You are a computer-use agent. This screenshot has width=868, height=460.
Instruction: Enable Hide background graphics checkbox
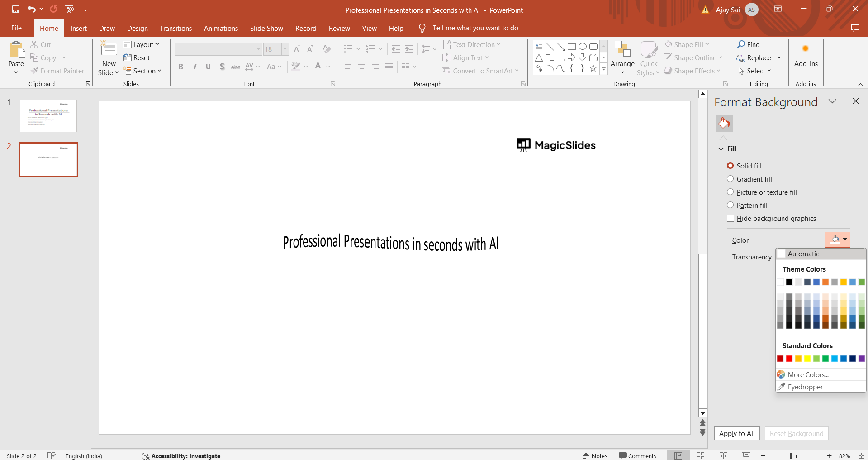730,218
